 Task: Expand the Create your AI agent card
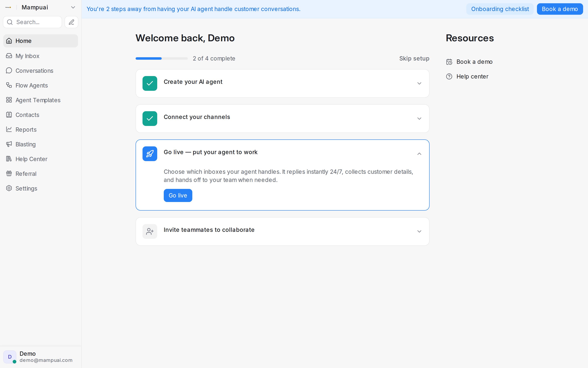click(x=419, y=83)
